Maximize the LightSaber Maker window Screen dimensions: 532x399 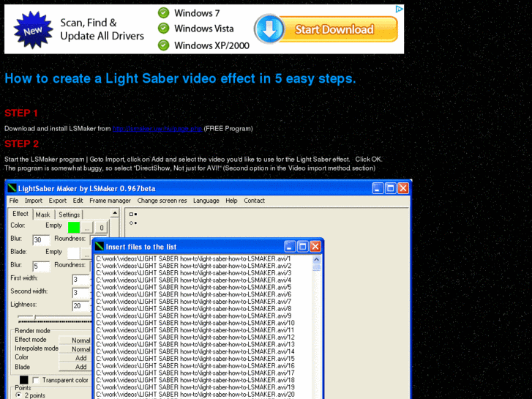click(x=391, y=188)
